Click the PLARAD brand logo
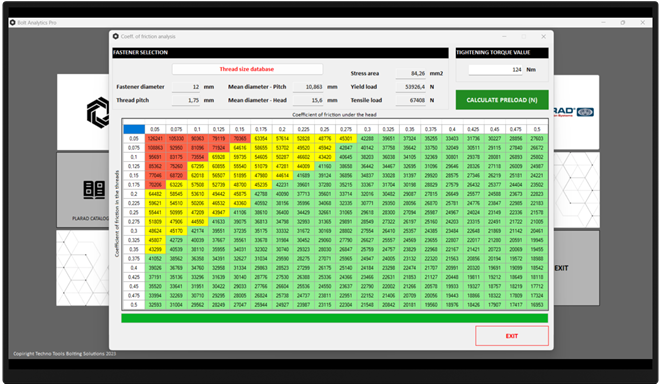The image size is (660, 384). point(573,112)
